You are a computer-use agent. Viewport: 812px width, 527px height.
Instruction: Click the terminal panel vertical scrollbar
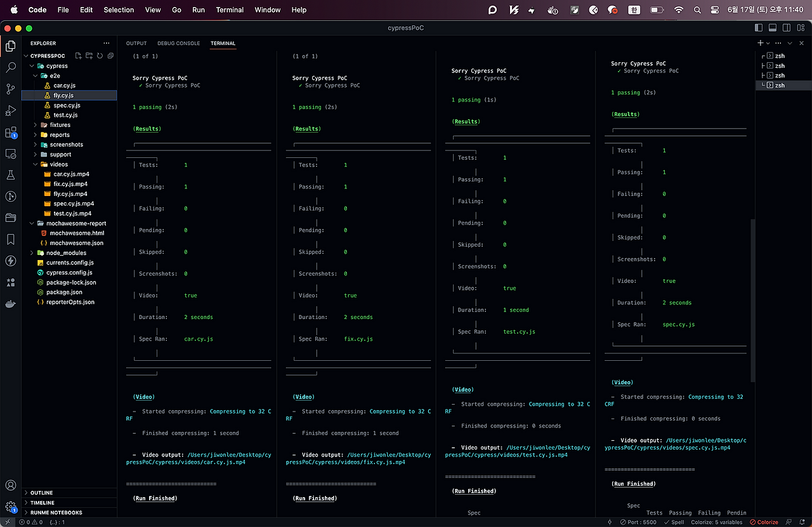pyautogui.click(x=753, y=301)
